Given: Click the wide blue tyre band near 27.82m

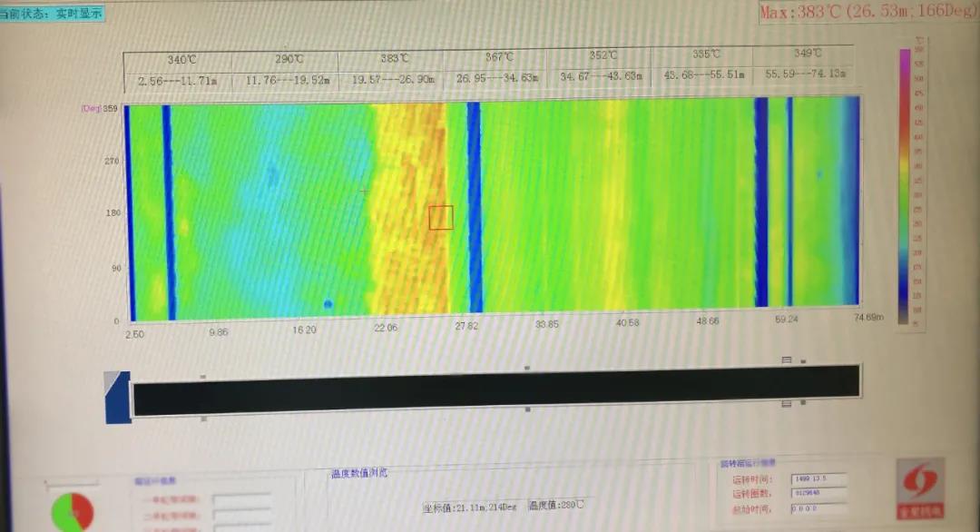Looking at the screenshot, I should [x=474, y=207].
